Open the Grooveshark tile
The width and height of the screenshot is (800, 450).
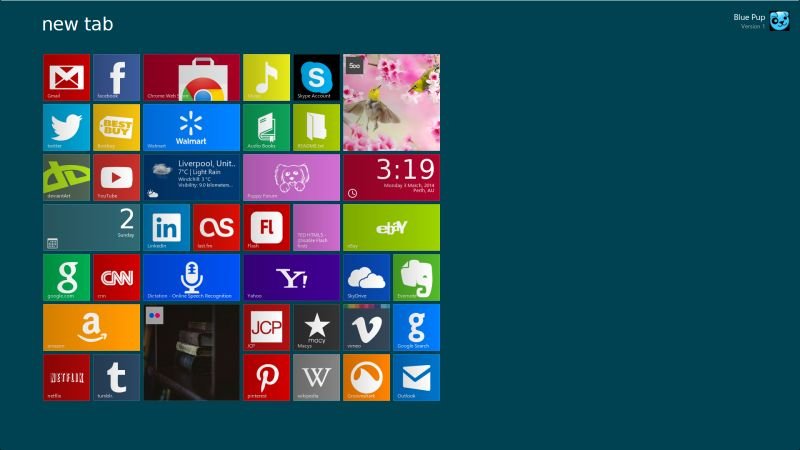point(366,378)
